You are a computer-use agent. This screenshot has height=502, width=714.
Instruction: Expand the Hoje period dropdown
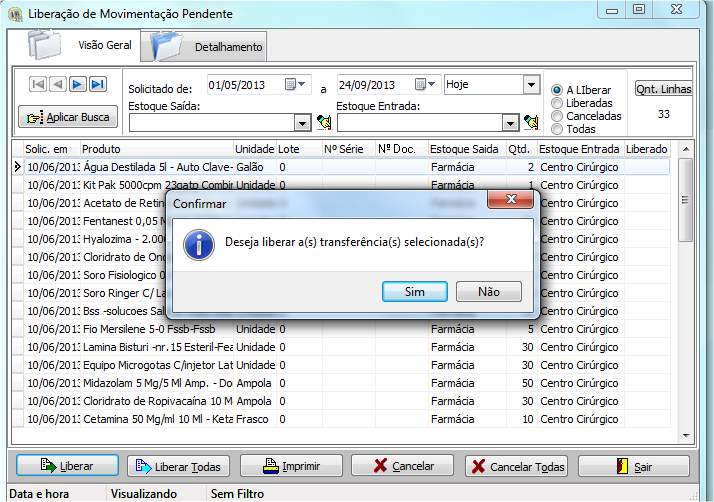pyautogui.click(x=531, y=85)
